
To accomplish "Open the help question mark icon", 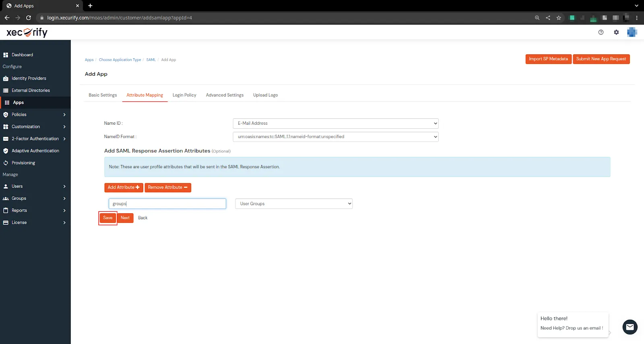I will coord(601,32).
